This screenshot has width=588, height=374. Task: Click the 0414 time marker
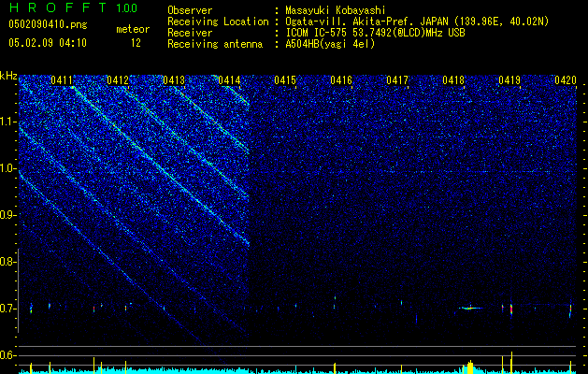230,80
